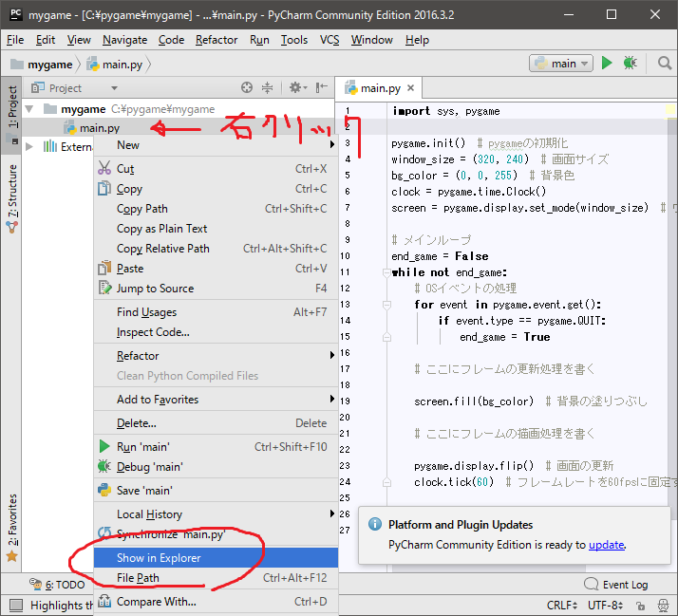
Task: Click the Favorites star icon on left strip
Action: tap(12, 556)
